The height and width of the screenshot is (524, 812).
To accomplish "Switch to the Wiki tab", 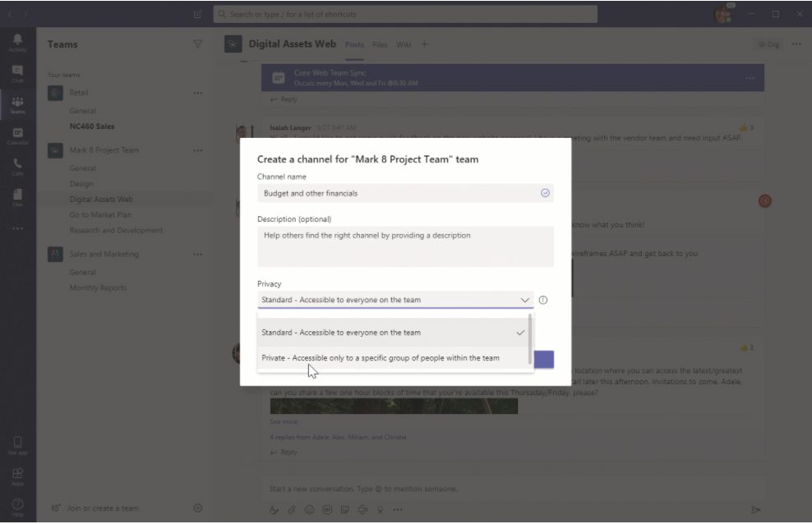I will point(404,44).
